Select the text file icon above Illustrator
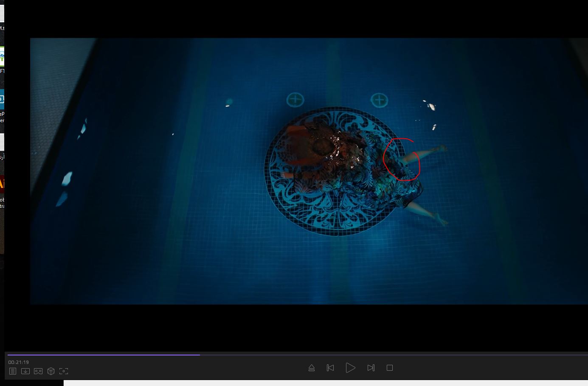 [x=2, y=143]
